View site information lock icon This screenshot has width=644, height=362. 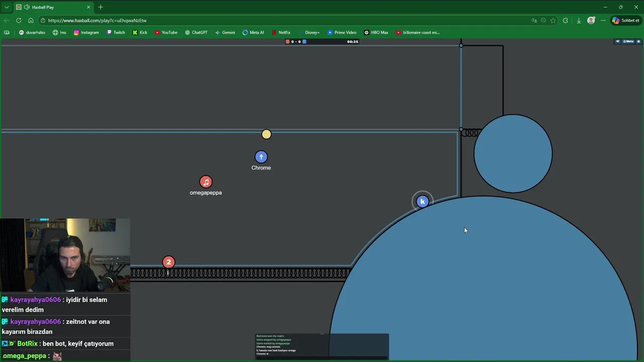point(44,21)
